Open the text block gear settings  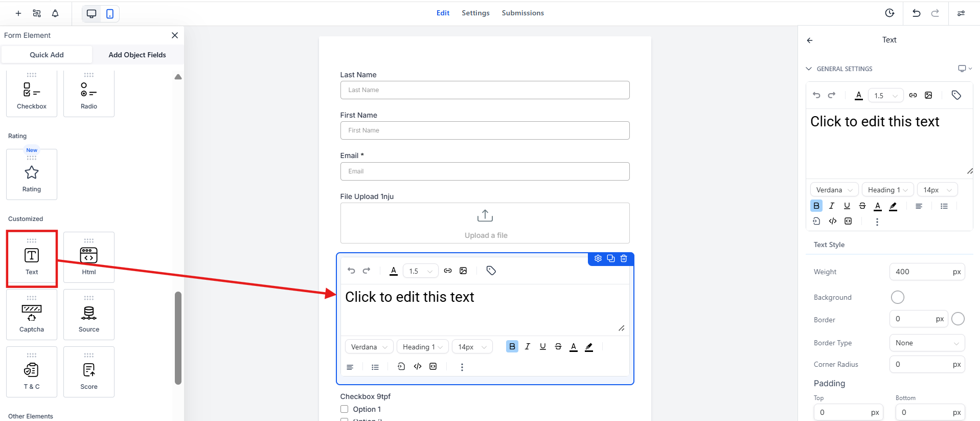click(598, 258)
